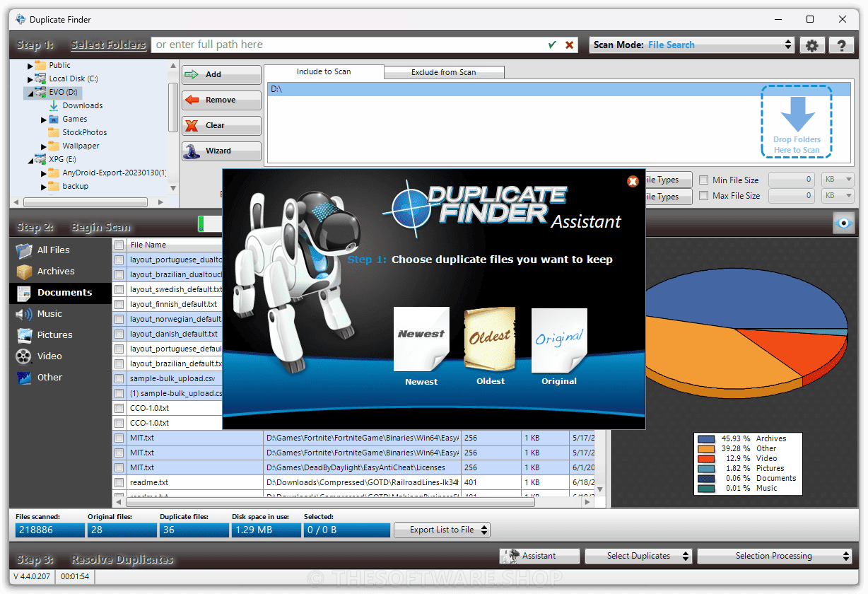Click the Min File Size value field

click(x=792, y=180)
